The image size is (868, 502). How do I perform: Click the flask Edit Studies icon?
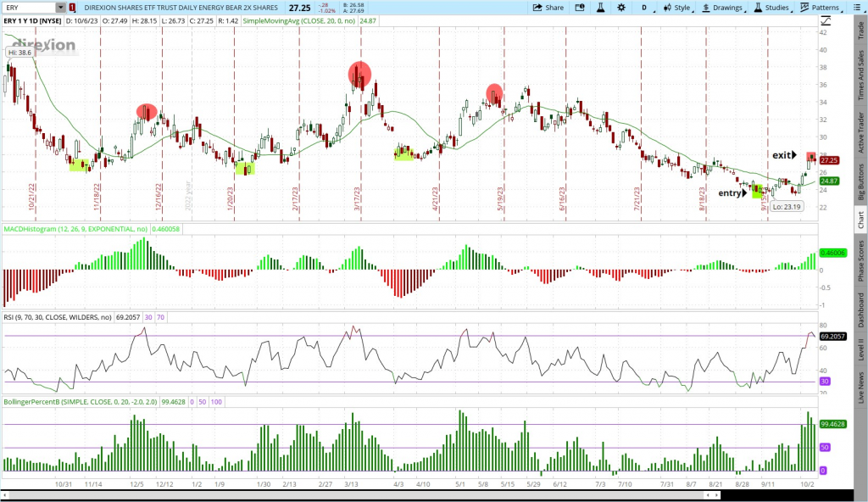(x=600, y=8)
